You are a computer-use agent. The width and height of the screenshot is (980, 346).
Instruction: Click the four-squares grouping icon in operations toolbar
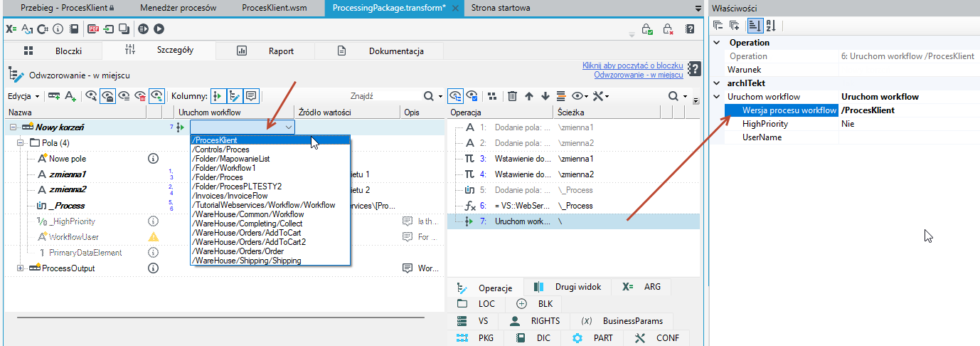(491, 95)
